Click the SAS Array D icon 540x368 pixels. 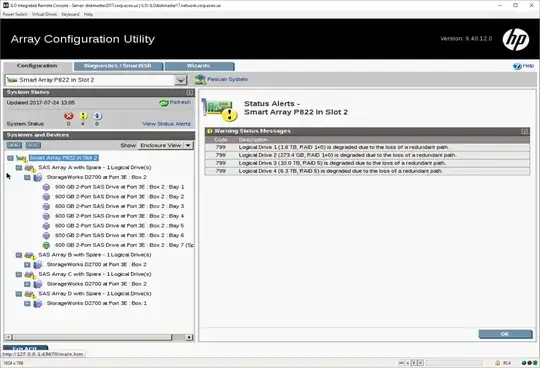point(30,294)
